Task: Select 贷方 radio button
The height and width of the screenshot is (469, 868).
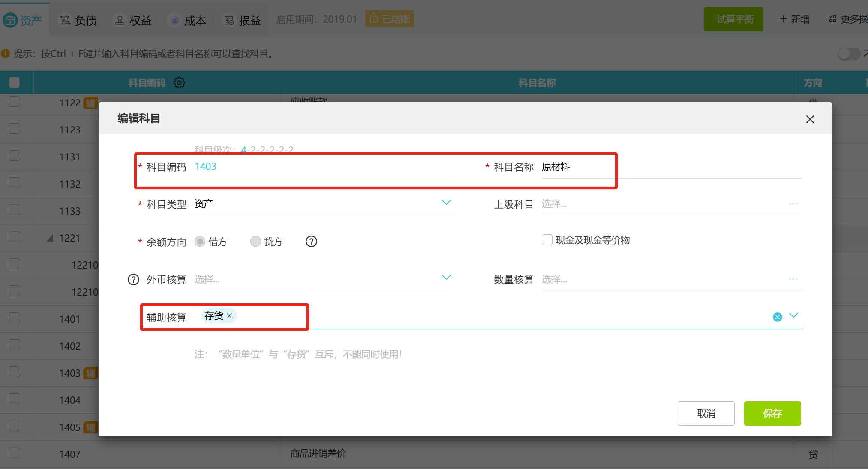Action: [x=255, y=242]
